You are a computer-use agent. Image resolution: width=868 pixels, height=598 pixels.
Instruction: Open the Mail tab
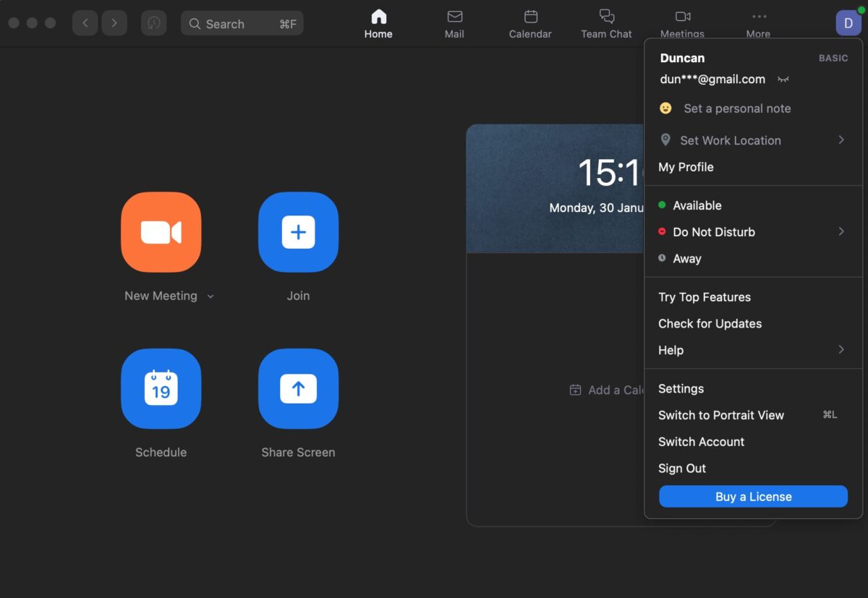(x=454, y=24)
